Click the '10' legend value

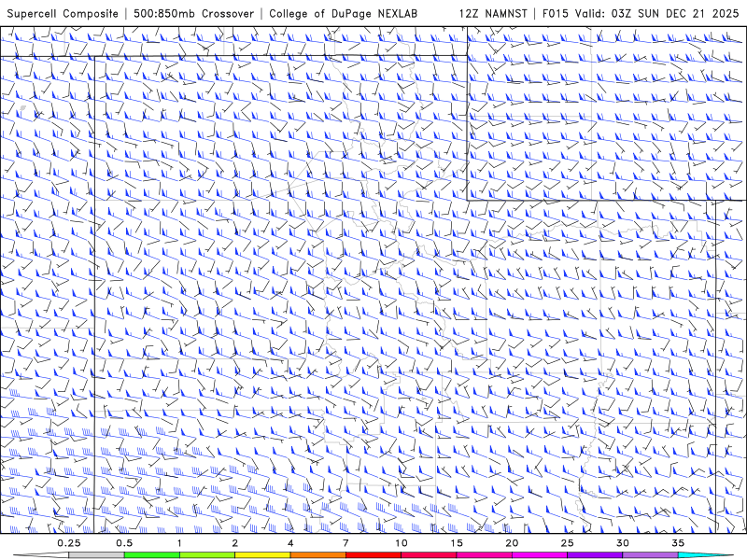click(x=402, y=543)
